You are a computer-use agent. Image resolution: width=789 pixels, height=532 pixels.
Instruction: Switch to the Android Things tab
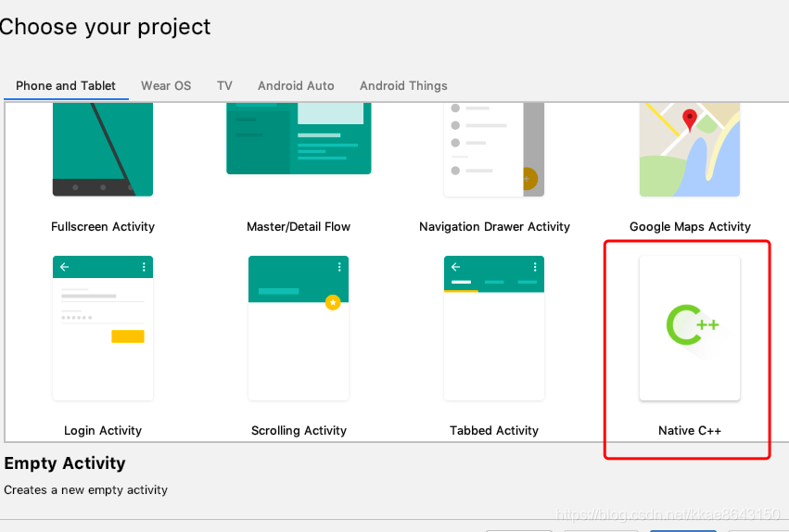pos(403,86)
